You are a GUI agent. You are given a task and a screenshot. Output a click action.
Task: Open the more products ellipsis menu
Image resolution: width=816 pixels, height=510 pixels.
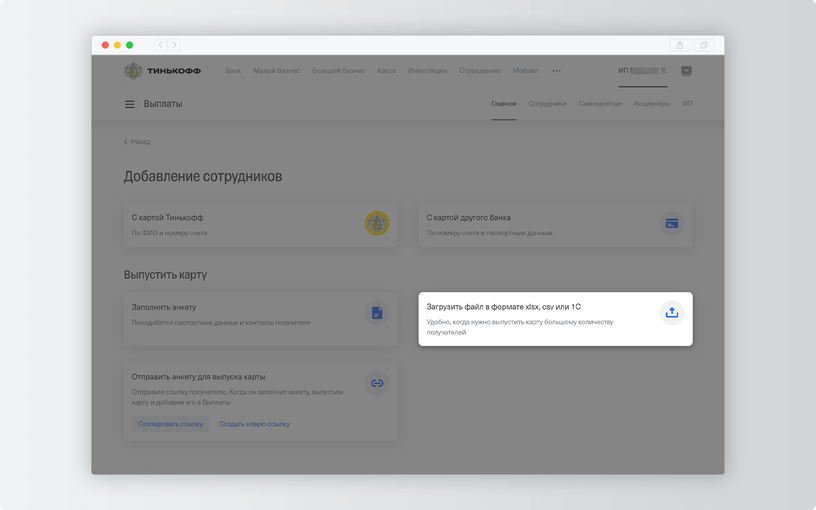click(x=556, y=71)
